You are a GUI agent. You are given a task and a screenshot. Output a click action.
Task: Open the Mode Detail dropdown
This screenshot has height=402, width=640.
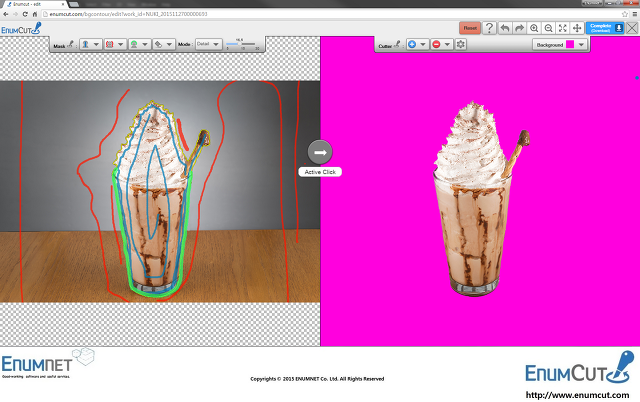pyautogui.click(x=209, y=44)
